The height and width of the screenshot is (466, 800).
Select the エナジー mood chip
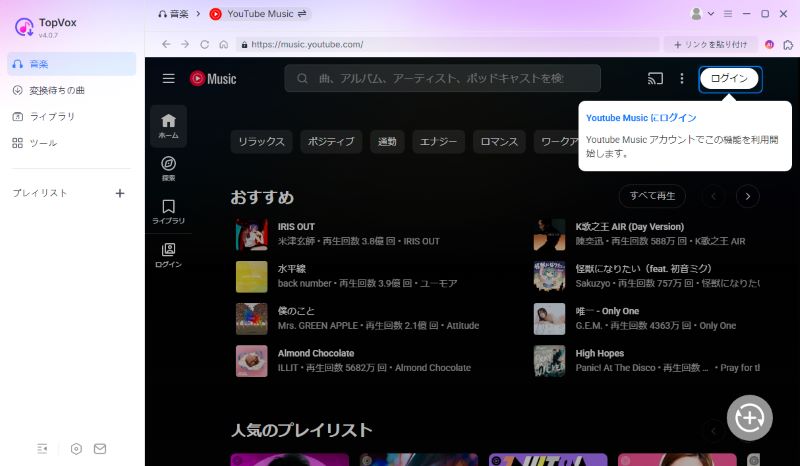coord(438,141)
